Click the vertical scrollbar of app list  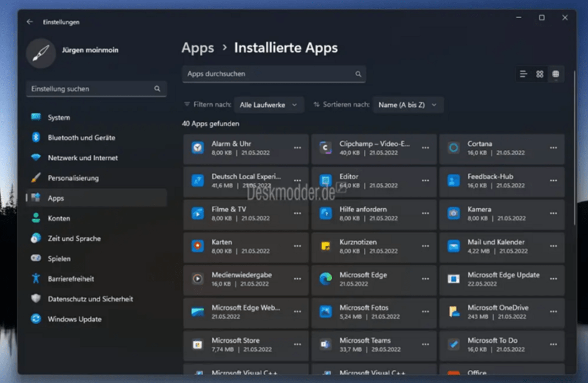tap(574, 149)
